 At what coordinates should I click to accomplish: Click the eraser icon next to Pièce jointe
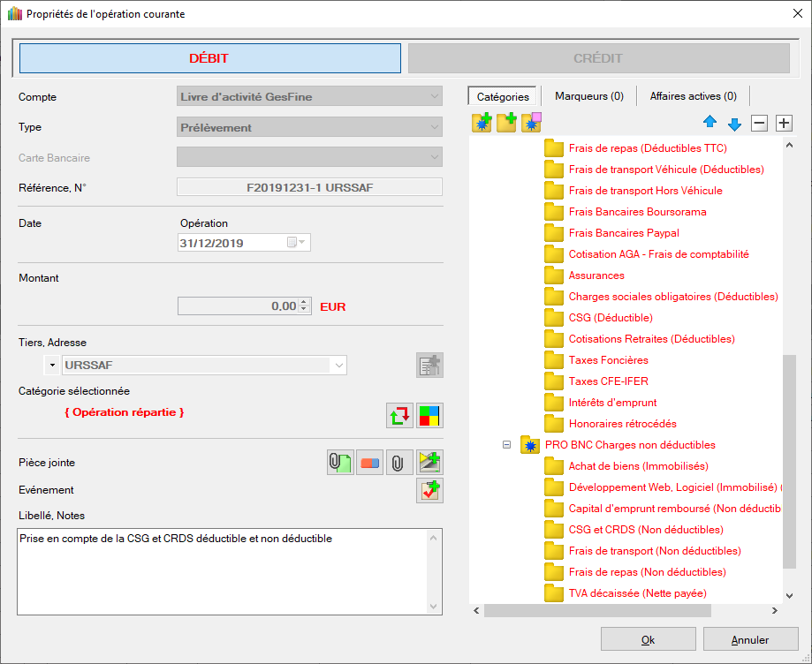point(369,462)
